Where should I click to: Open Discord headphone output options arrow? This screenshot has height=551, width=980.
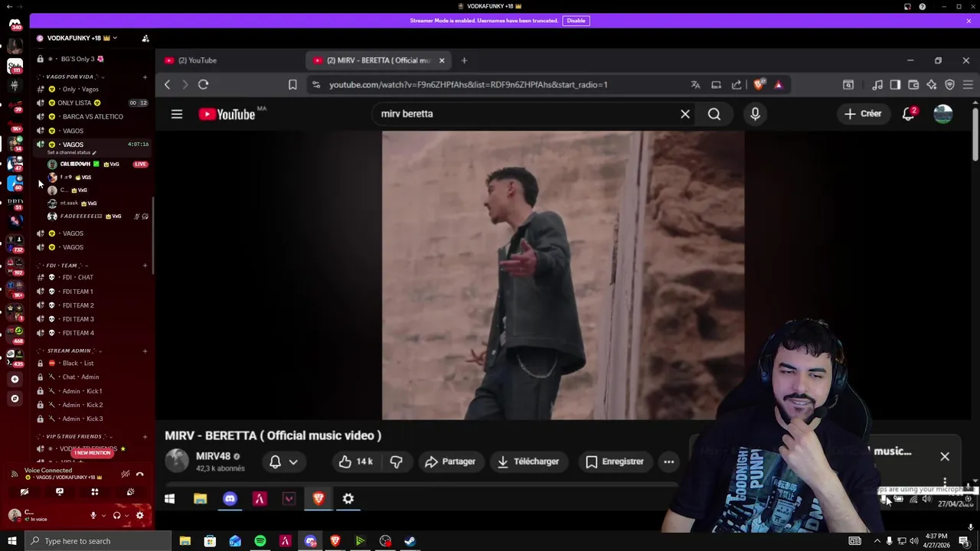(x=126, y=515)
